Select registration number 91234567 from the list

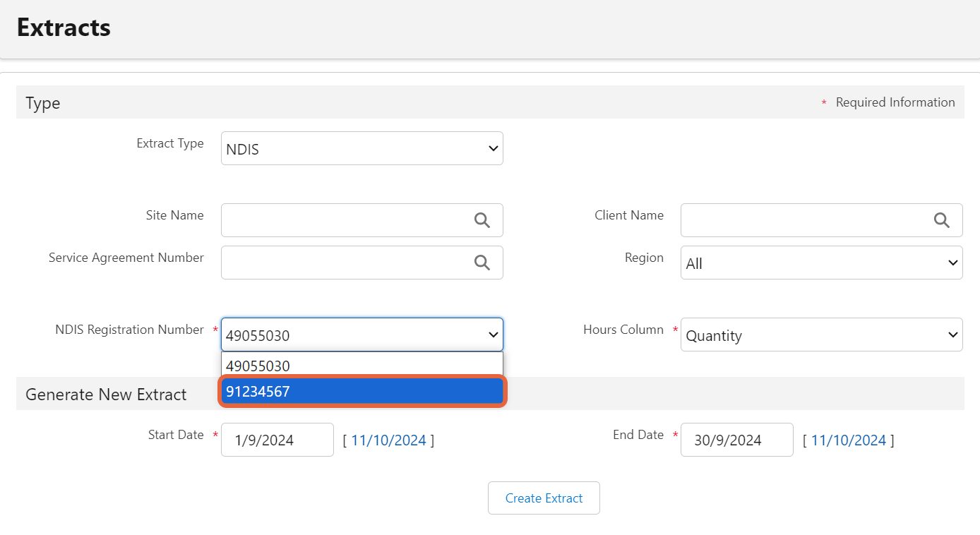point(361,391)
